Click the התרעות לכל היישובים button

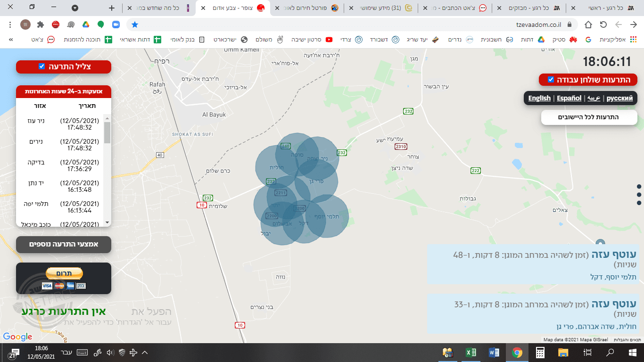pyautogui.click(x=589, y=117)
